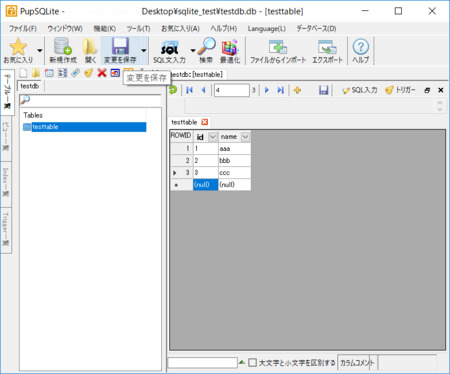Open the データベース(D) menu
The width and height of the screenshot is (450, 374).
pyautogui.click(x=316, y=28)
